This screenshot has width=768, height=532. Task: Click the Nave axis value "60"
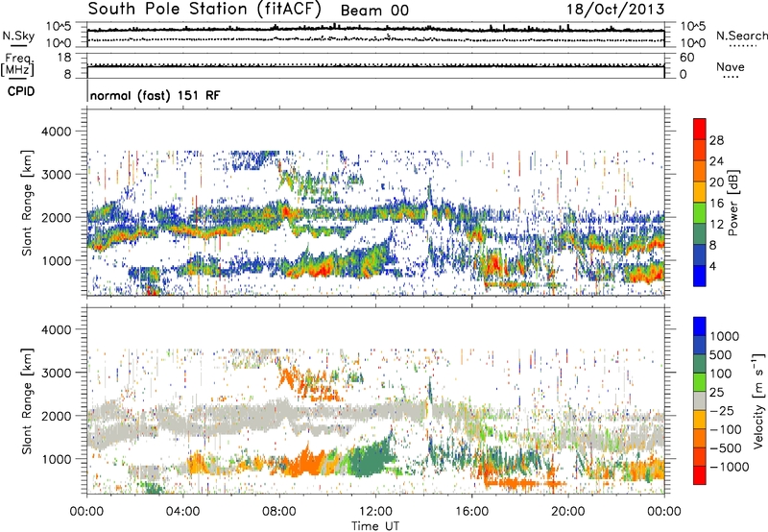point(686,58)
